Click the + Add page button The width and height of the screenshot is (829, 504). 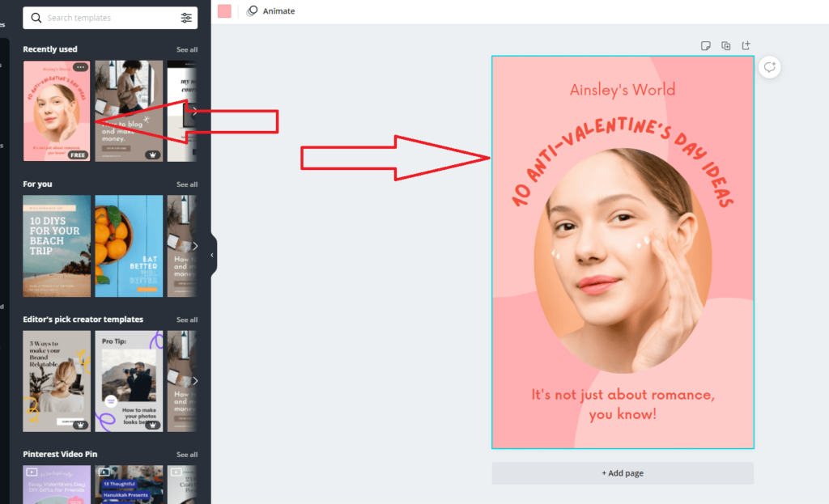click(x=623, y=473)
